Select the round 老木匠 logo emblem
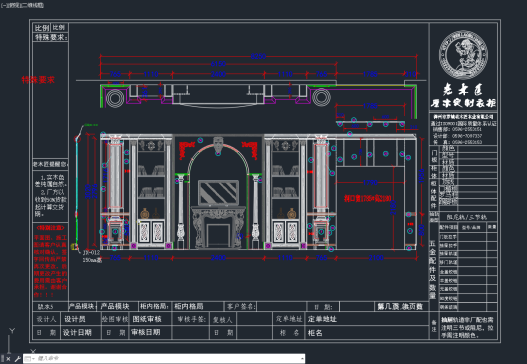This screenshot has width=527, height=364. click(463, 54)
